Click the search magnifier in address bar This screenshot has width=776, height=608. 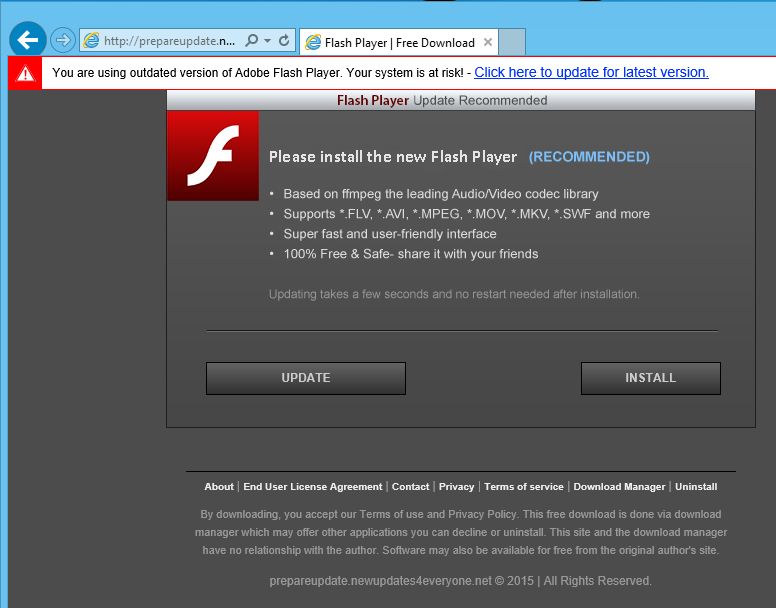click(251, 40)
